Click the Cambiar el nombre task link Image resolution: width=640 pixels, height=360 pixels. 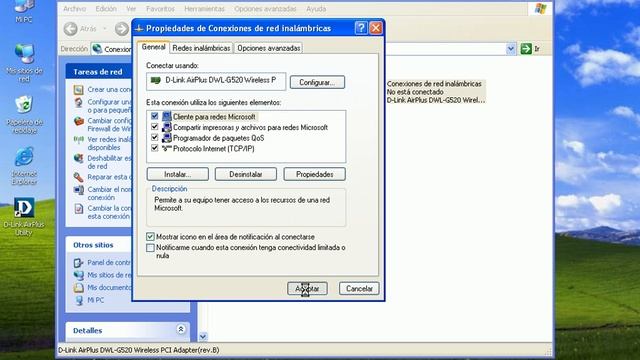click(x=109, y=193)
